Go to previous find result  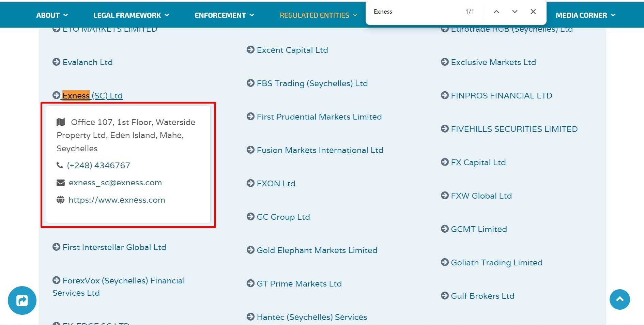point(496,12)
